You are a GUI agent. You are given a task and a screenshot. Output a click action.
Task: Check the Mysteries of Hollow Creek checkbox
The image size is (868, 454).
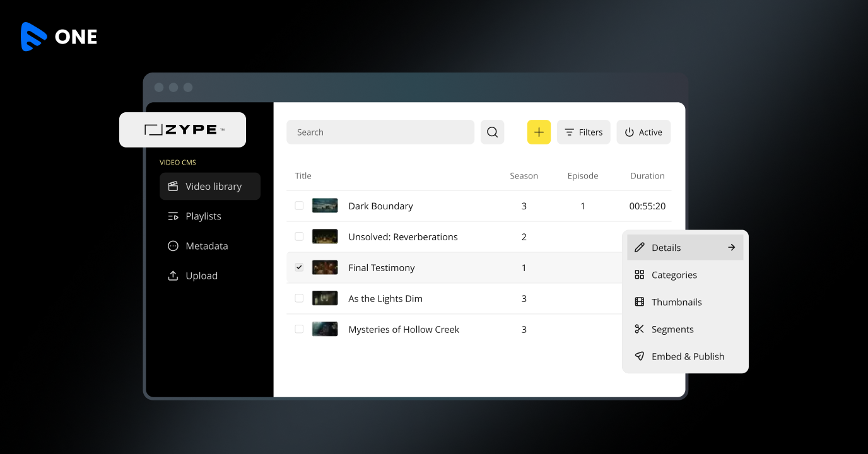[299, 329]
